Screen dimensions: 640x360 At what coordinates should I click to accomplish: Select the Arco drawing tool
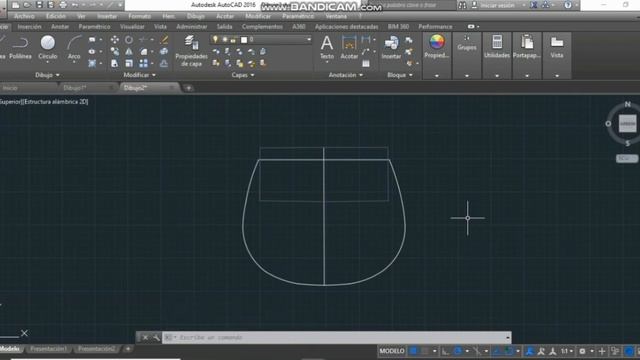pos(74,47)
